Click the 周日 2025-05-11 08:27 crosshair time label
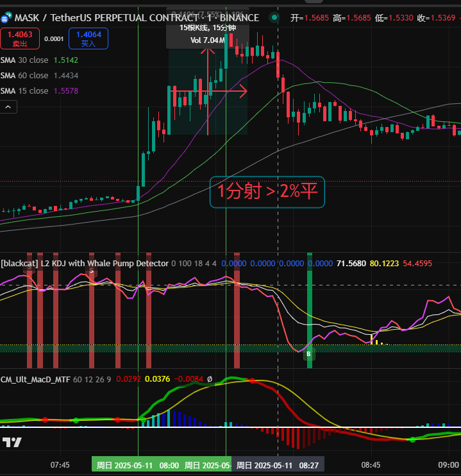The width and height of the screenshot is (461, 476). point(278,465)
